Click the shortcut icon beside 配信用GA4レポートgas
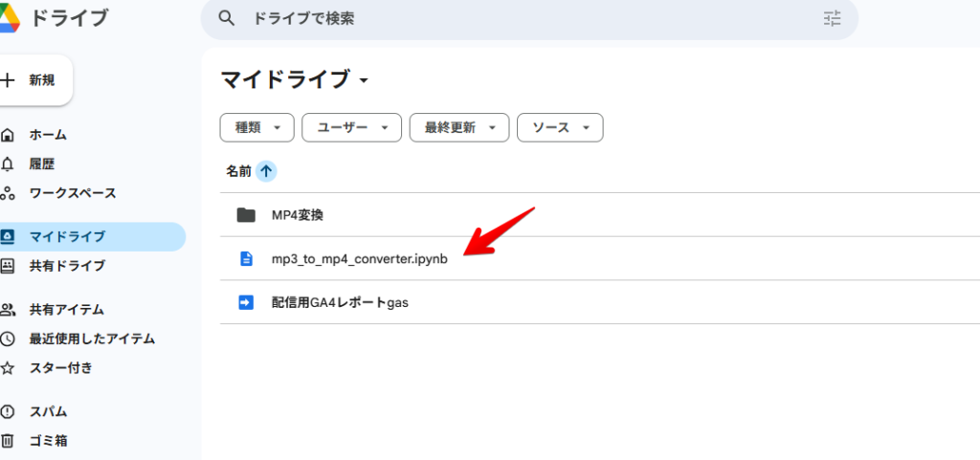 click(246, 303)
